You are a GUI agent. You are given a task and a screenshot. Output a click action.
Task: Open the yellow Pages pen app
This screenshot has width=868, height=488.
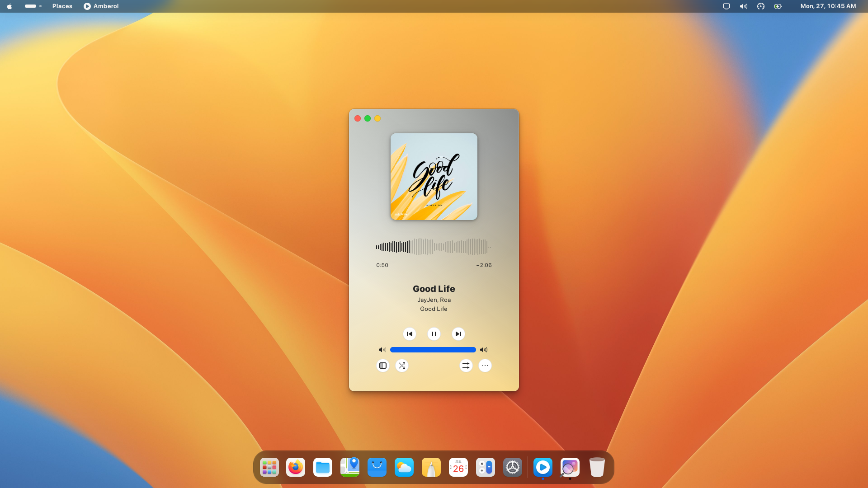pyautogui.click(x=431, y=468)
